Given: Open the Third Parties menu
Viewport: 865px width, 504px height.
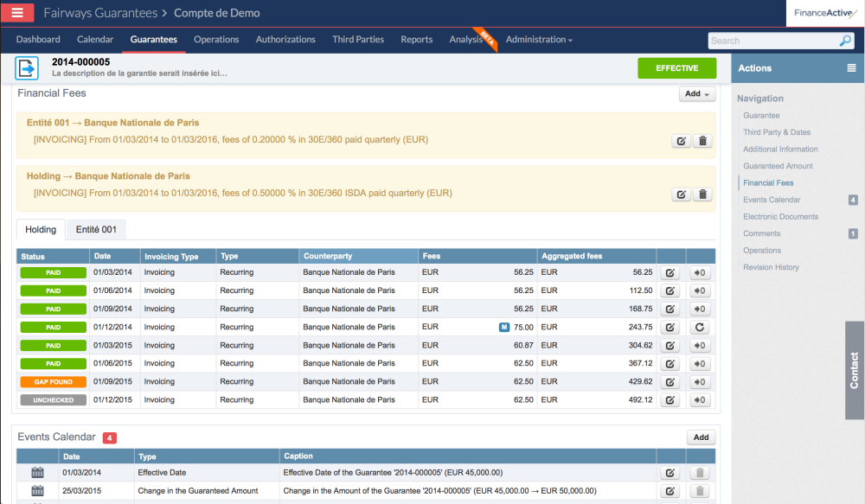Looking at the screenshot, I should click(x=358, y=40).
